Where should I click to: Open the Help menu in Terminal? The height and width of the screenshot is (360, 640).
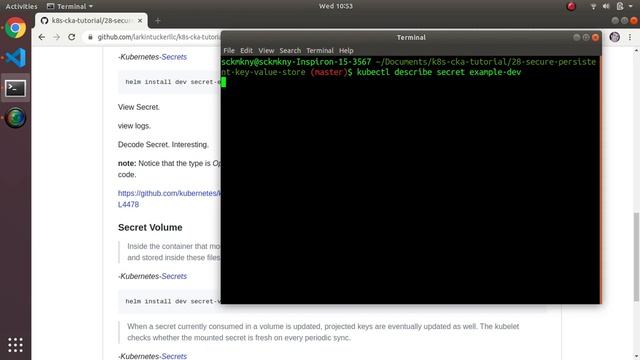pyautogui.click(x=346, y=51)
